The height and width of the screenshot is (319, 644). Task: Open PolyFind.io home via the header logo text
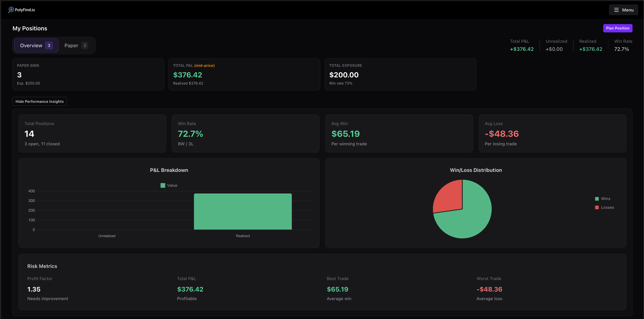click(x=25, y=10)
